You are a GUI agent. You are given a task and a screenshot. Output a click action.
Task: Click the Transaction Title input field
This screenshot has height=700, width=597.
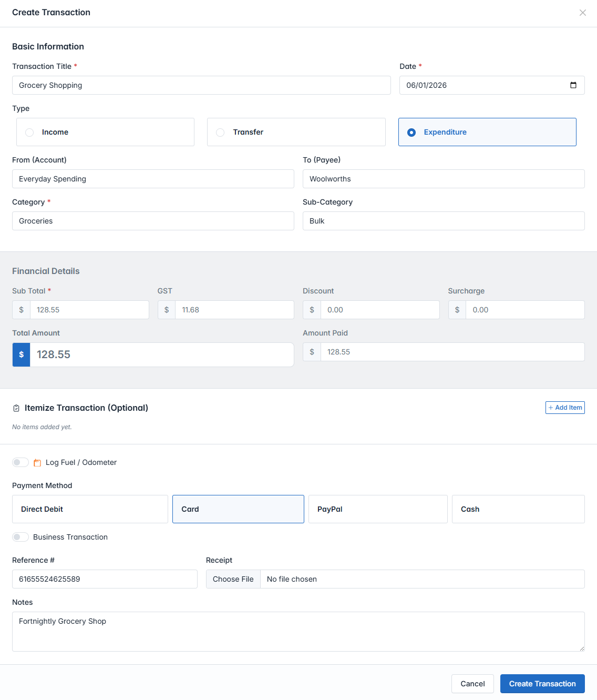coord(201,85)
